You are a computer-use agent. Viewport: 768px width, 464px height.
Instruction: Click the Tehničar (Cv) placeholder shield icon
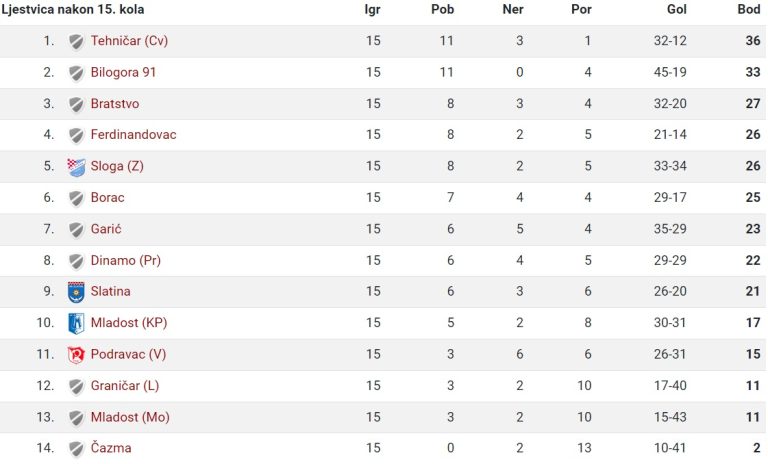tap(76, 42)
